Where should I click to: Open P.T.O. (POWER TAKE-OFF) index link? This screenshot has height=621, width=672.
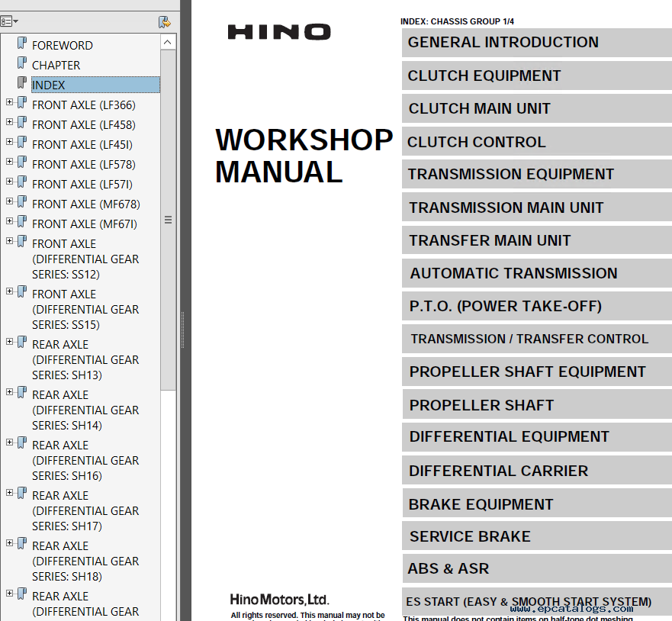(536, 307)
